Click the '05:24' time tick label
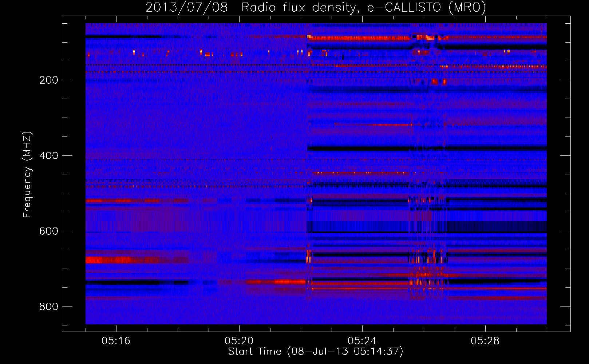Screen dimensions: 589x364 362,341
